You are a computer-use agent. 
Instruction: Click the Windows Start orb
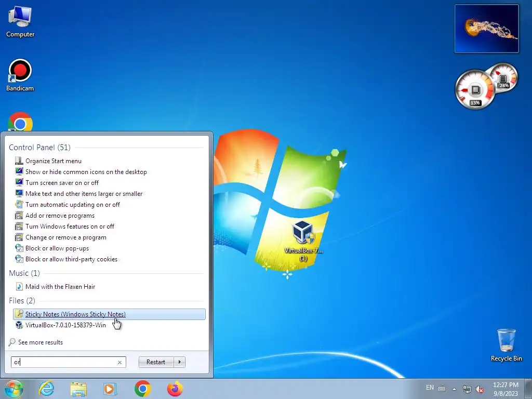click(14, 389)
